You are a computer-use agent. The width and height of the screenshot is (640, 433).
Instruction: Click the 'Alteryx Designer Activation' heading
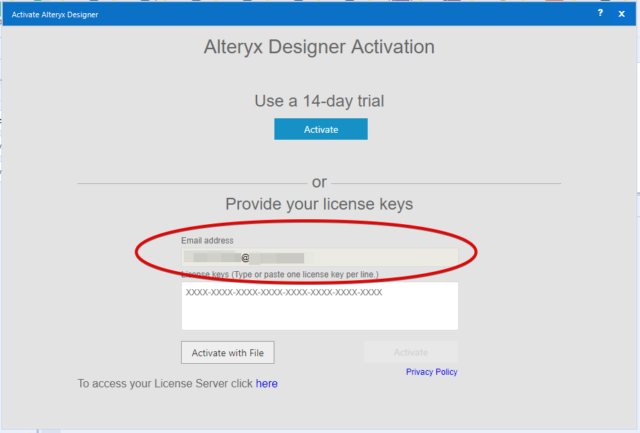tap(319, 47)
